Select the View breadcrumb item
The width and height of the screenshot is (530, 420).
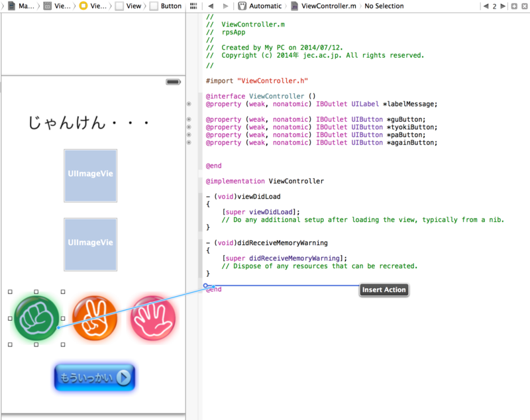point(129,6)
